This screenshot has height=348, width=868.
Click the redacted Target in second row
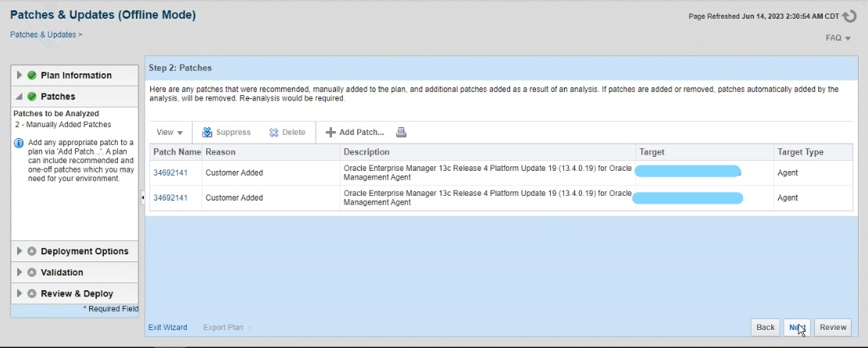(x=688, y=197)
